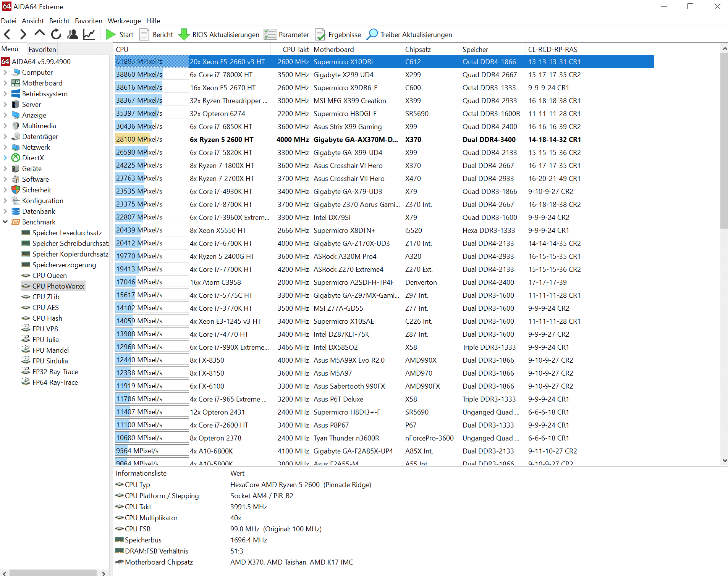Image resolution: width=728 pixels, height=576 pixels.
Task: Expand the DirectX tree node
Action: click(5, 158)
